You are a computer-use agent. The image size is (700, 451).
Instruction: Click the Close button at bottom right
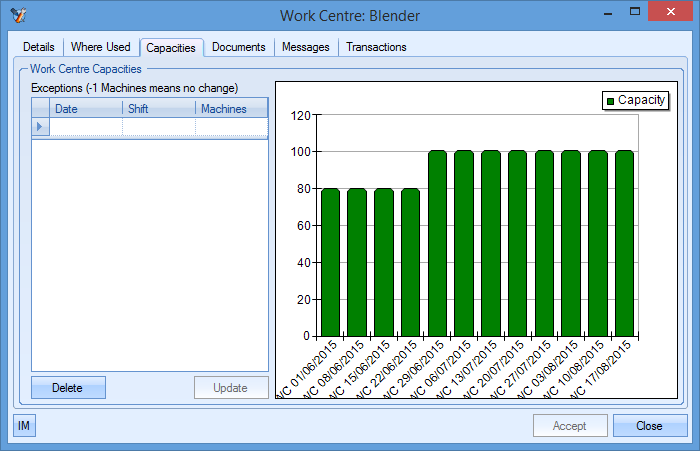649,426
